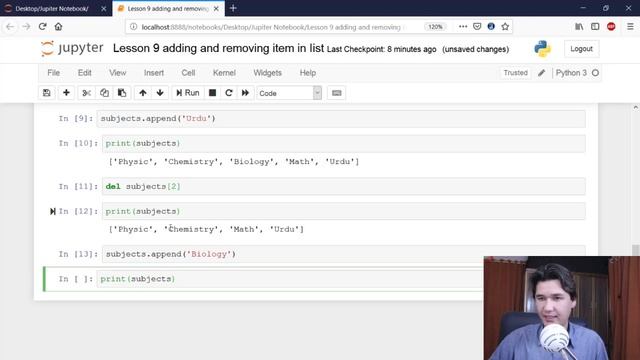Close the Lesson 9 browser tab
Image resolution: width=640 pixels, height=360 pixels.
pos(216,9)
